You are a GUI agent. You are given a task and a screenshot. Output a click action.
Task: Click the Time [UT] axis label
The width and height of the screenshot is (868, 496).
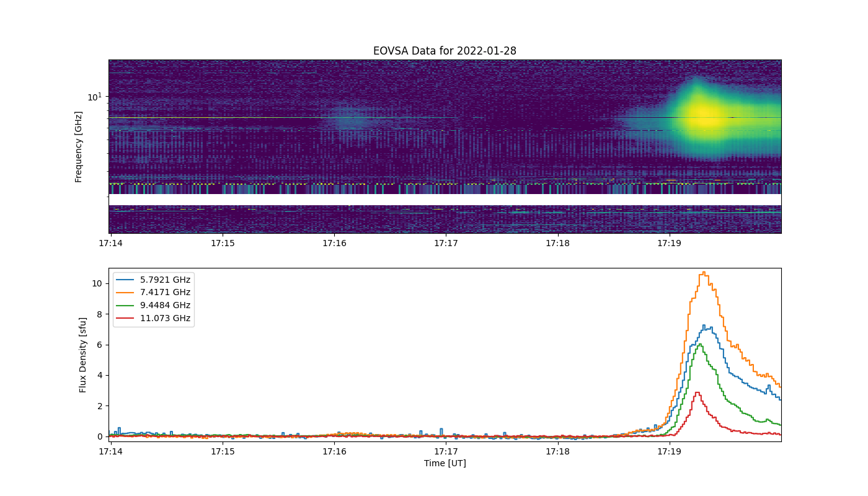point(445,463)
